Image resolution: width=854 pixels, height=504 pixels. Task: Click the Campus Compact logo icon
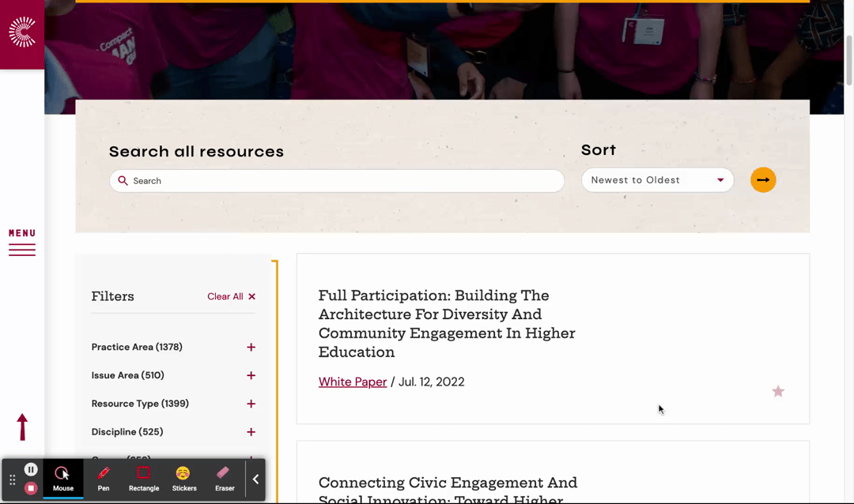[x=22, y=32]
